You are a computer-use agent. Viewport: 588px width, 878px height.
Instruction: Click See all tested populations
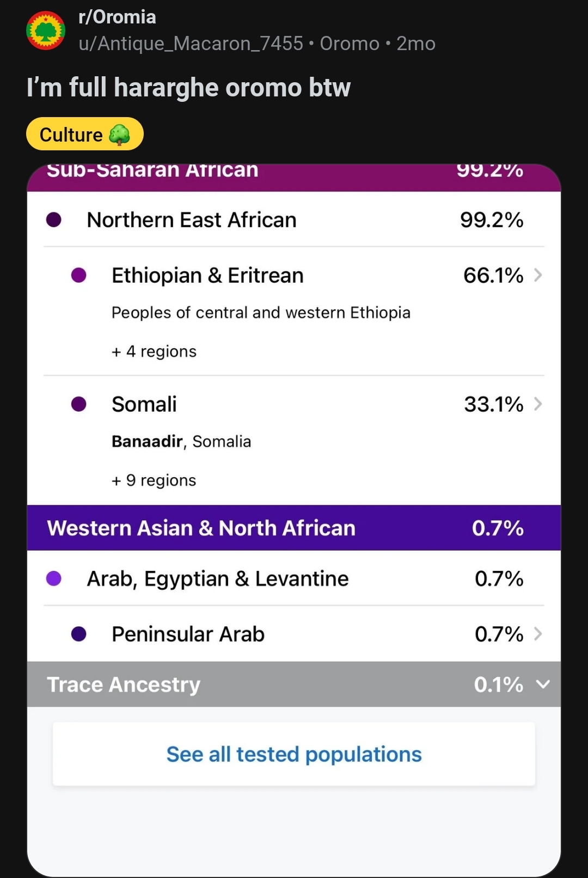pos(294,754)
